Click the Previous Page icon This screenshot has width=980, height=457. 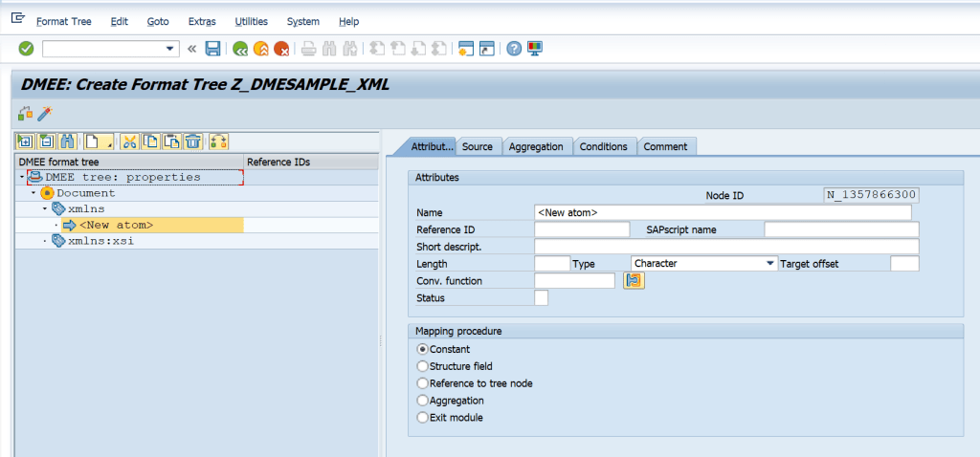coord(397,49)
